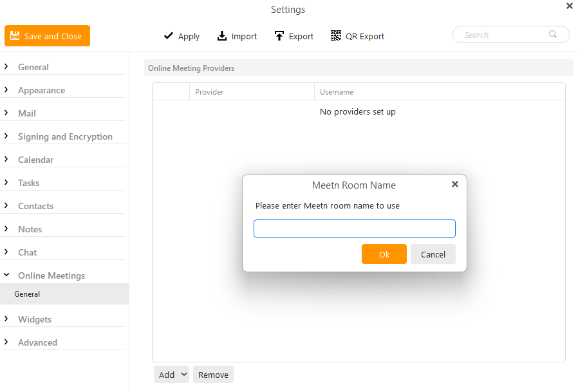Click the Apply checkmark icon
This screenshot has width=578, height=392.
169,36
